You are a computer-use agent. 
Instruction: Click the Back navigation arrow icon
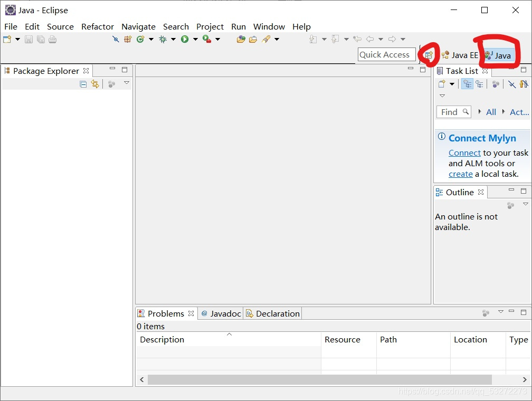[370, 39]
